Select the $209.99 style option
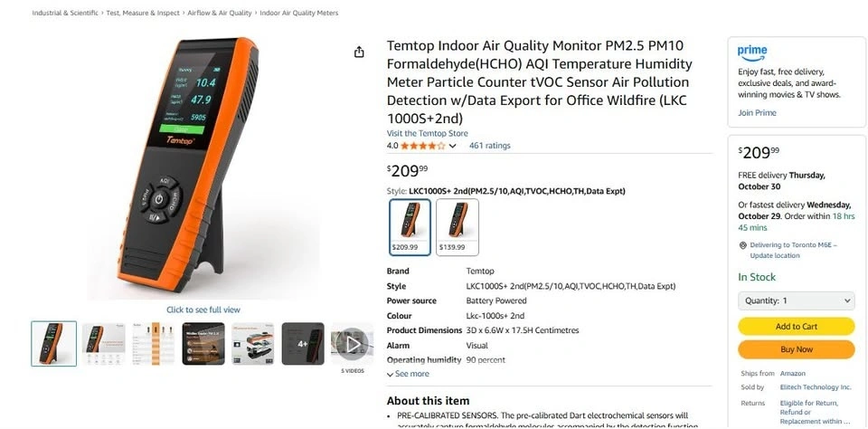Image resolution: width=868 pixels, height=429 pixels. [x=410, y=227]
